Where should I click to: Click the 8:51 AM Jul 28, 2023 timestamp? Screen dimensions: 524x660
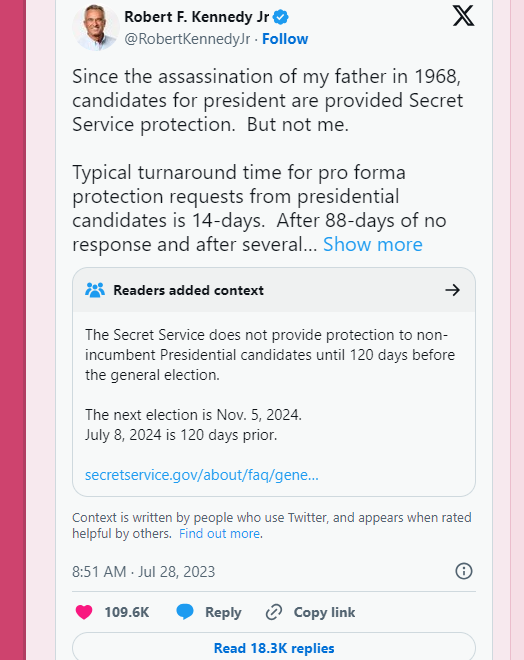pyautogui.click(x=144, y=572)
